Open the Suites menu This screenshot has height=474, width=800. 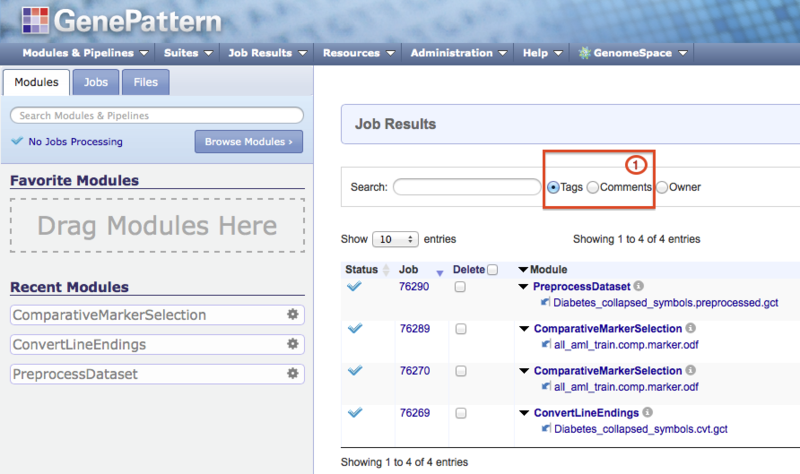coord(188,53)
